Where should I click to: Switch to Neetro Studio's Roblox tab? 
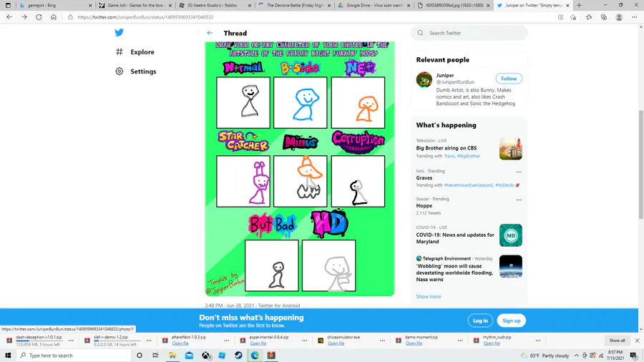coord(215,5)
